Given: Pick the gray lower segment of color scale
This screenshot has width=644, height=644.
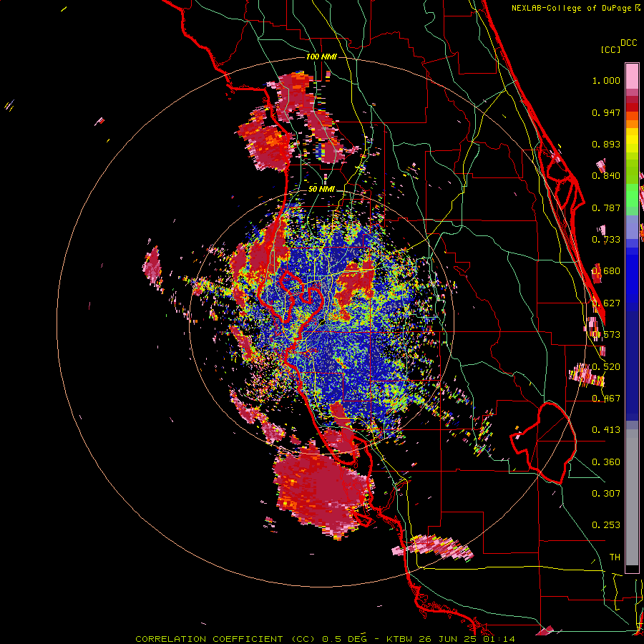Looking at the screenshot, I should click(x=632, y=497).
